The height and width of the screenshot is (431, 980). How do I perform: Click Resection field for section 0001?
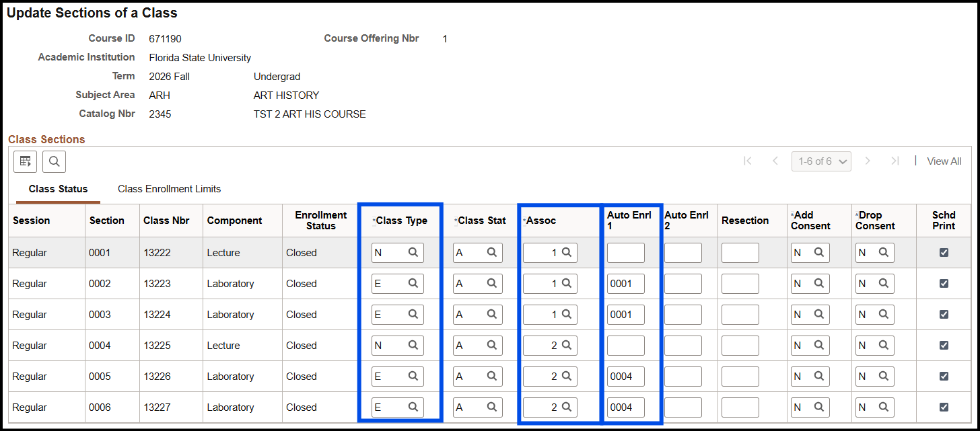click(740, 253)
